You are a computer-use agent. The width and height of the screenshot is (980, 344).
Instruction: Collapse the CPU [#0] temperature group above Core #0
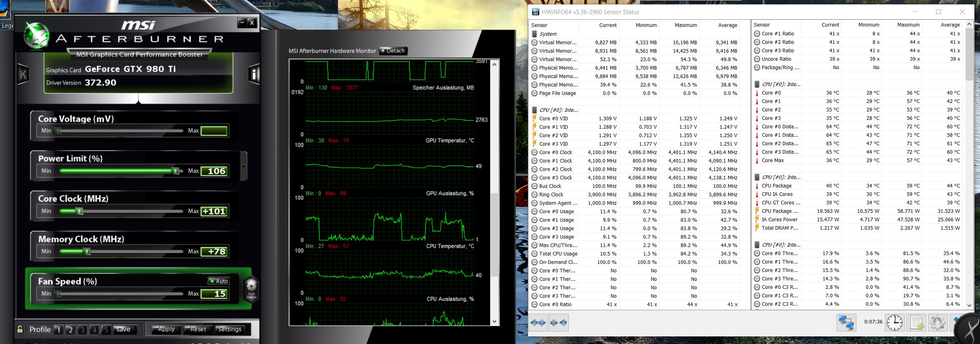757,84
